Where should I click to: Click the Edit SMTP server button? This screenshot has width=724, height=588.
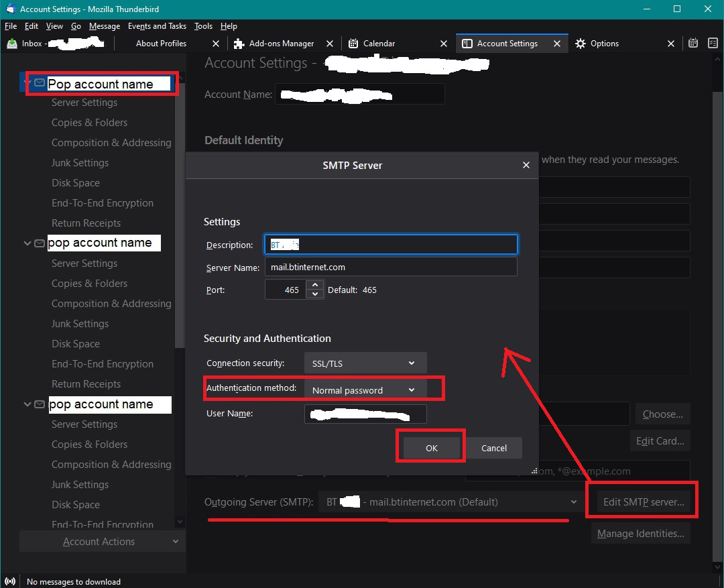pos(644,502)
